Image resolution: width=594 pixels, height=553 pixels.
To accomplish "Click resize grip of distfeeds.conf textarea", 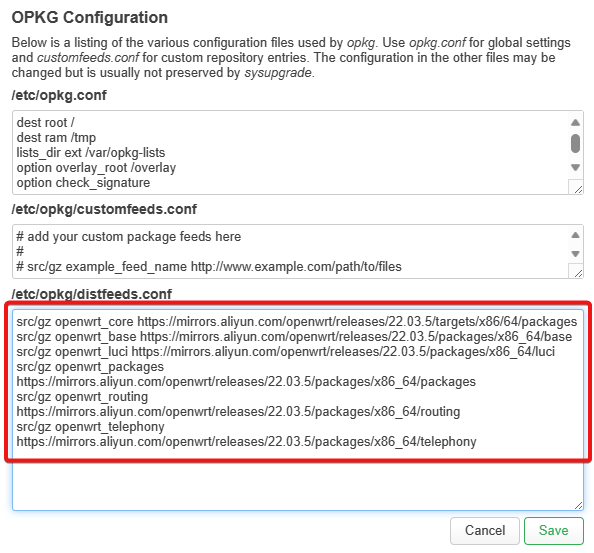I will pos(578,505).
